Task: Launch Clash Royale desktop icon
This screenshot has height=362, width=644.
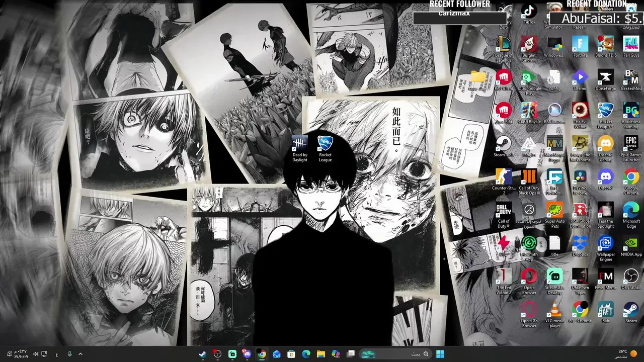Action: (x=529, y=113)
